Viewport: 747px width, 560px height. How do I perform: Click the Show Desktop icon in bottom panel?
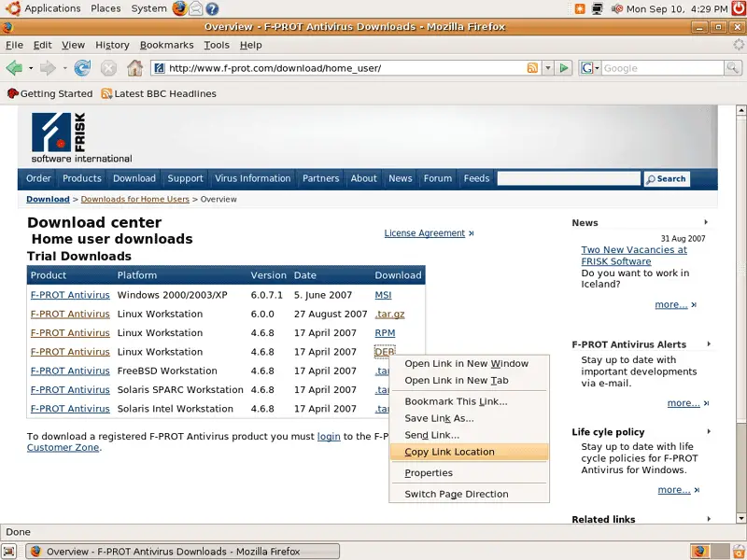click(x=9, y=552)
